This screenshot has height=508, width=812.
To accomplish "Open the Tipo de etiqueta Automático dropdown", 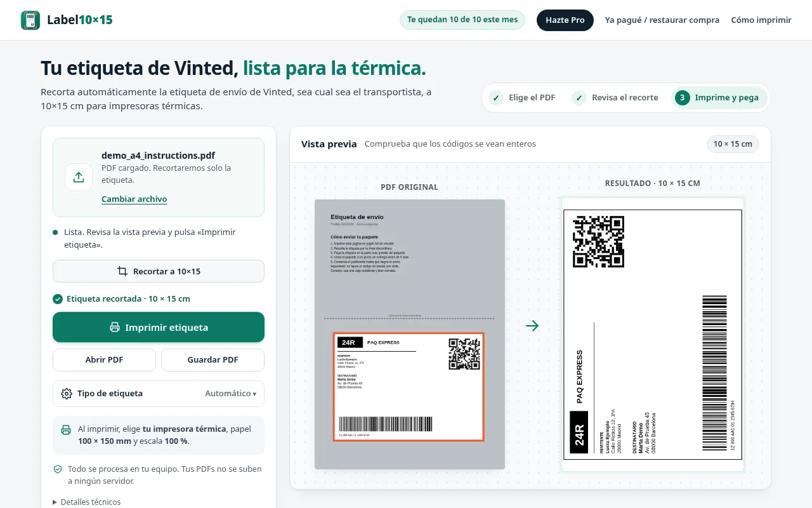I will pos(159,394).
